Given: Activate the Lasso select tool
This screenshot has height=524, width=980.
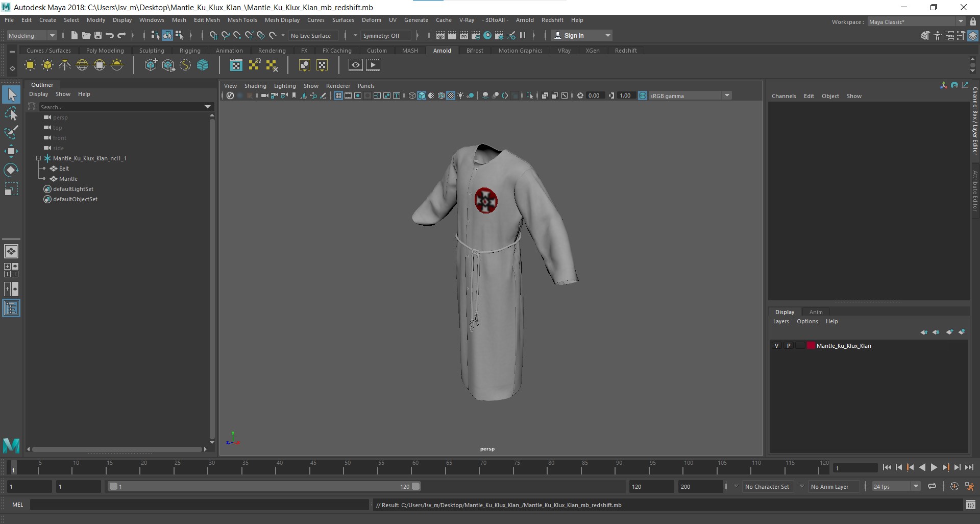Looking at the screenshot, I should pos(11,113).
